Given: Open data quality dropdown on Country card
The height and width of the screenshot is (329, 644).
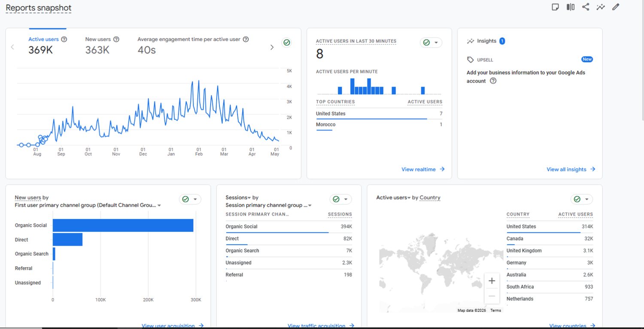Looking at the screenshot, I should pos(582,199).
